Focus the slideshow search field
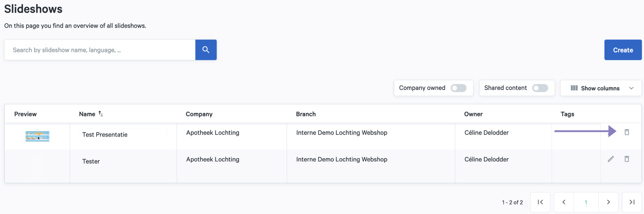 point(100,50)
